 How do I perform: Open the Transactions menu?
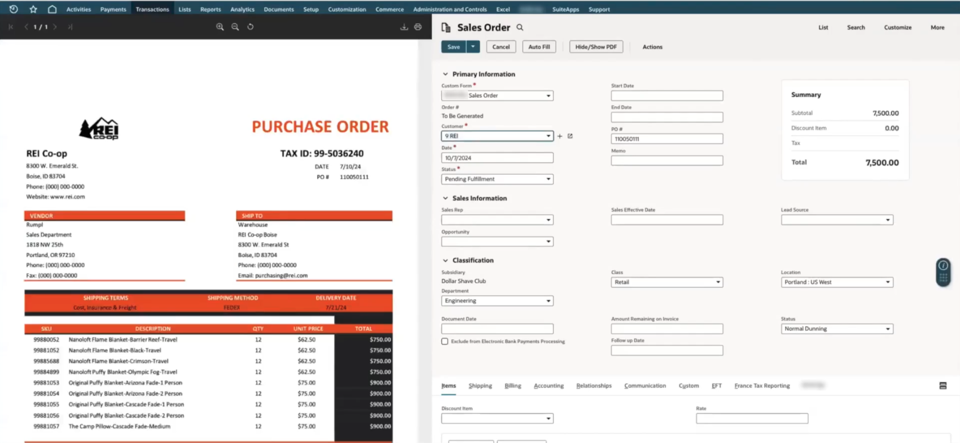pyautogui.click(x=152, y=9)
